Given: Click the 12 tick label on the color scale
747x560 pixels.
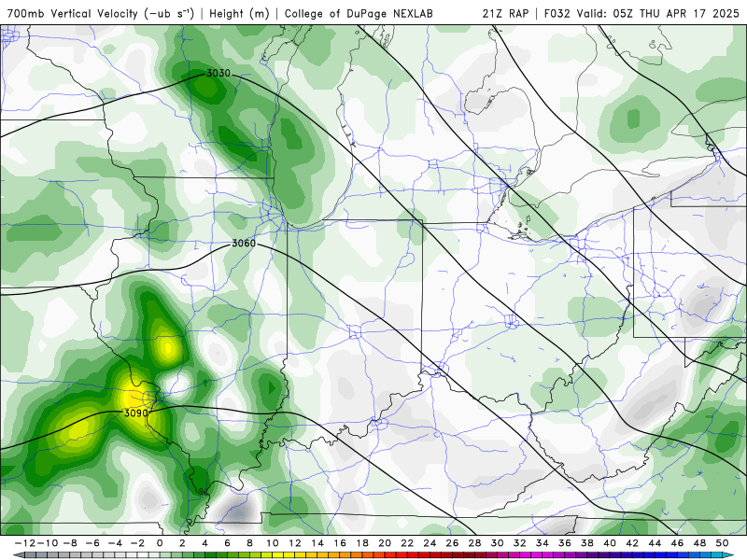Looking at the screenshot, I should click(x=294, y=543).
